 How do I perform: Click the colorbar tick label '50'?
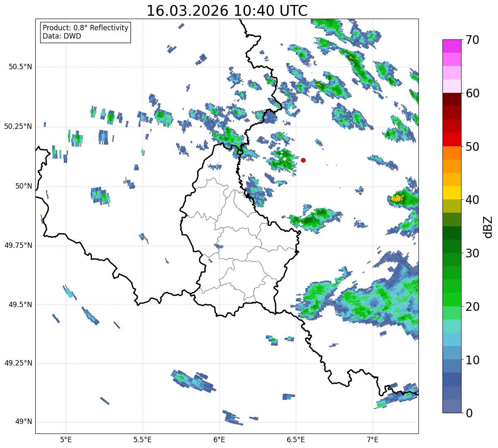(472, 147)
